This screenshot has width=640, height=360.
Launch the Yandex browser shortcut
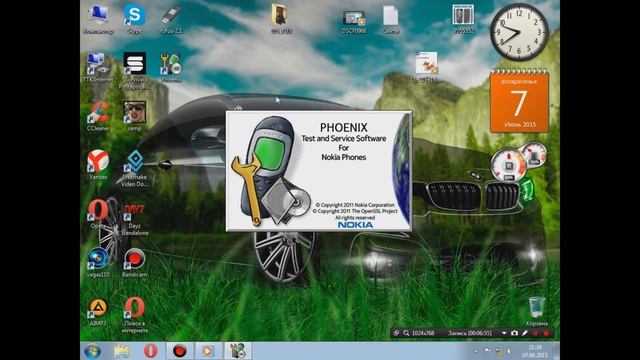[x=98, y=165]
